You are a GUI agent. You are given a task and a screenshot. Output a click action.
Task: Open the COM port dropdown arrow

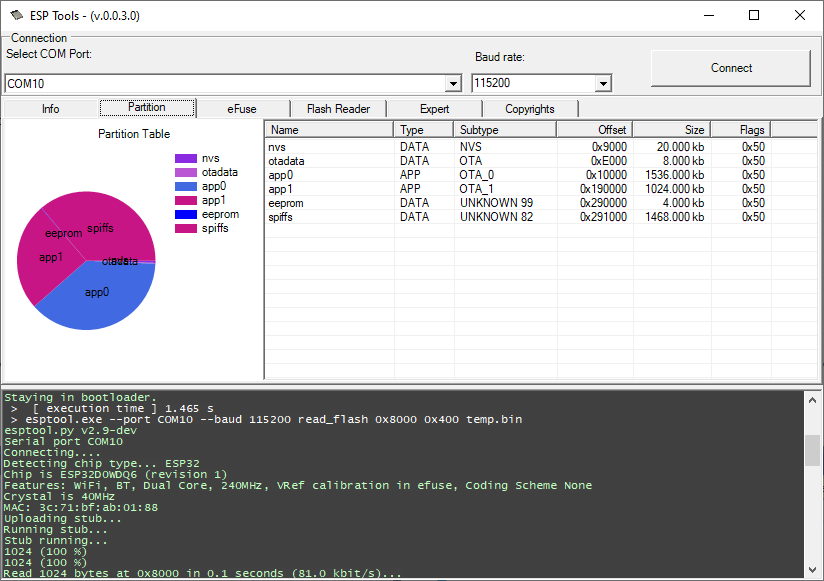[453, 84]
